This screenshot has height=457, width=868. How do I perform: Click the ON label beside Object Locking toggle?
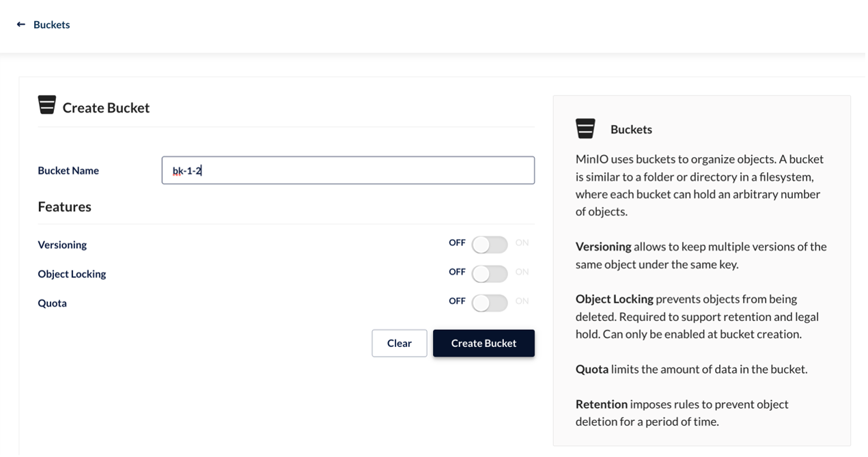[522, 272]
